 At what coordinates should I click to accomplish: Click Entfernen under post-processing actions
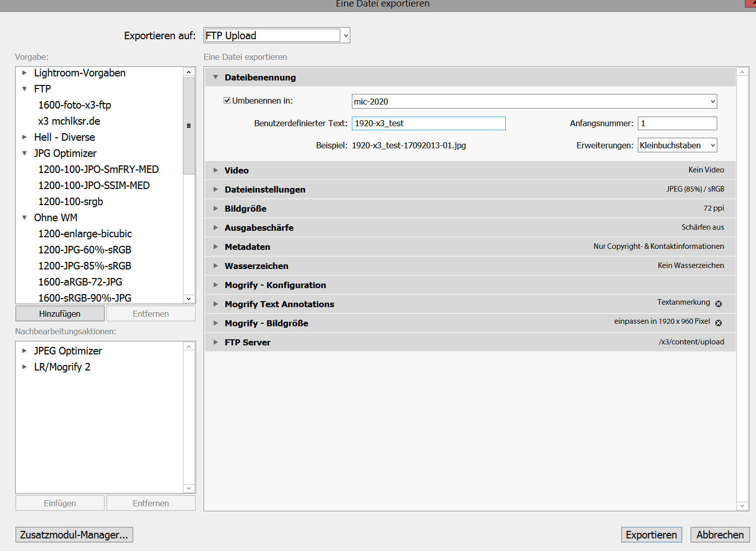151,503
